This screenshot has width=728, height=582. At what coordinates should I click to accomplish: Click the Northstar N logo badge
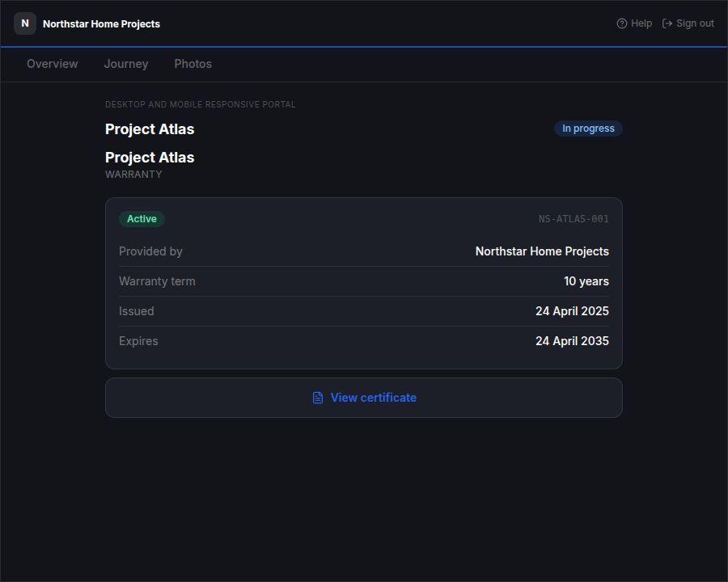coord(24,23)
